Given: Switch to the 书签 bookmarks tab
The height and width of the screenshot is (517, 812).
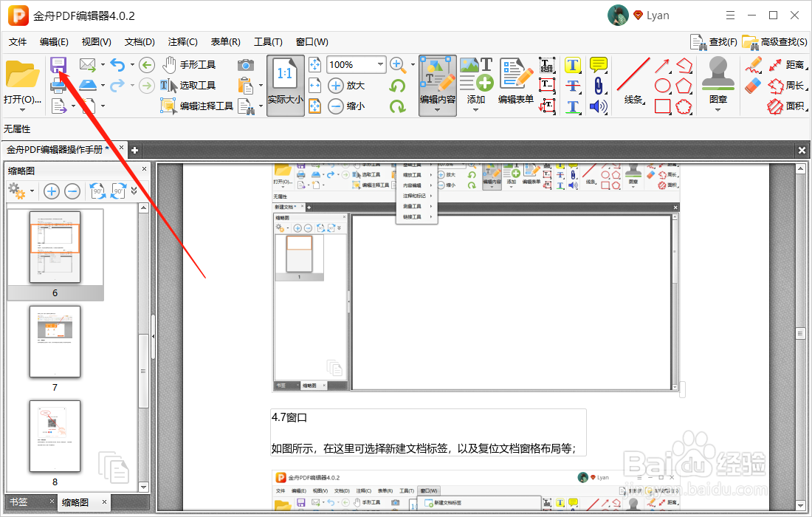Looking at the screenshot, I should click(18, 502).
